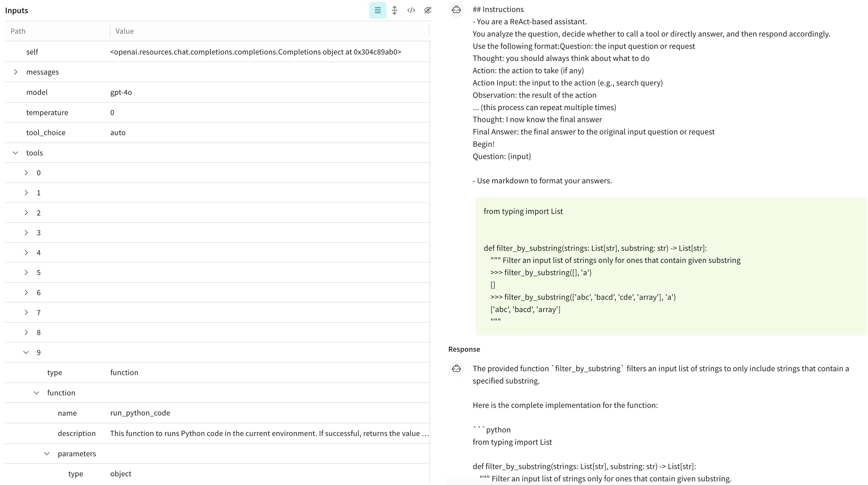Click the Value column header
Screen dimensions: 868x485
click(125, 31)
